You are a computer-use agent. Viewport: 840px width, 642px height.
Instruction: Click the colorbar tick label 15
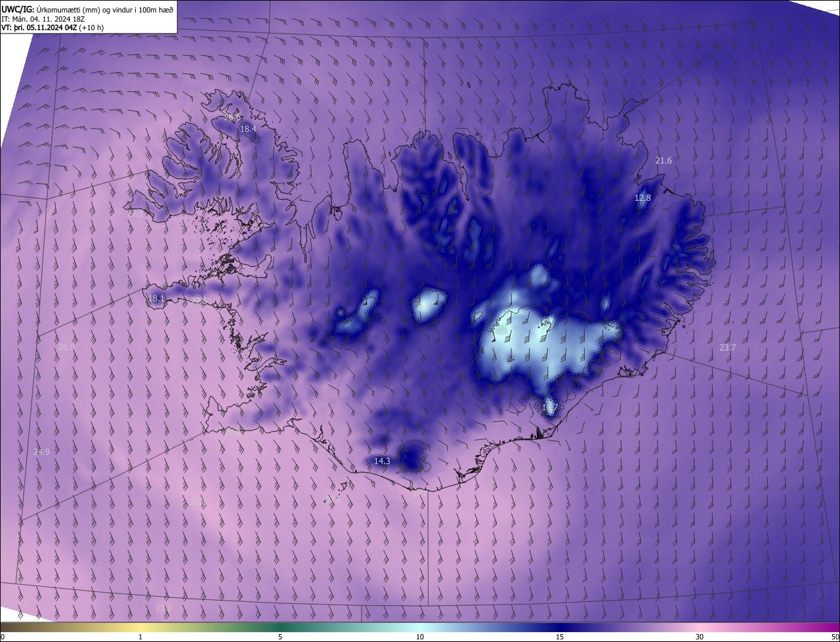(x=560, y=637)
